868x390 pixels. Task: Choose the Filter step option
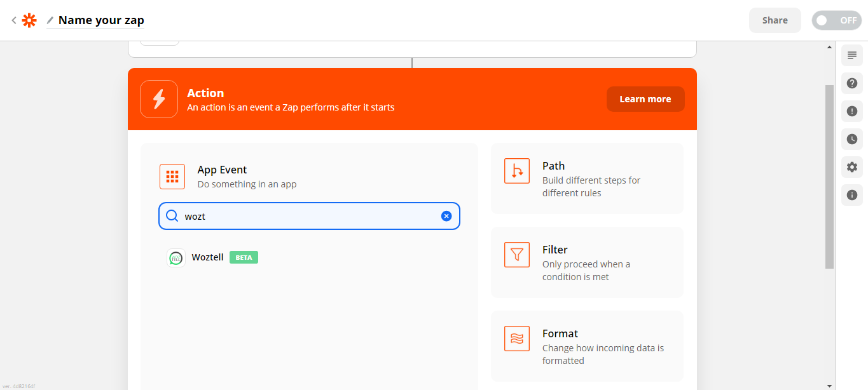587,262
